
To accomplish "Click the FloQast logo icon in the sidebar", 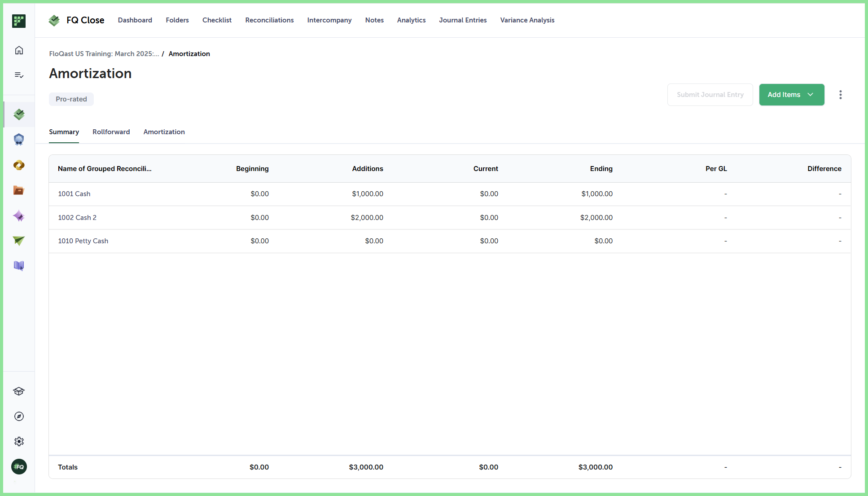I will (x=19, y=21).
